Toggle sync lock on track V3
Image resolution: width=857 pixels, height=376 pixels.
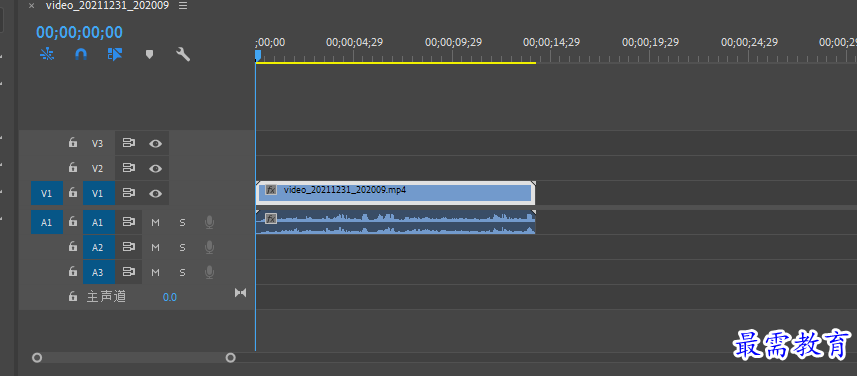tap(129, 143)
